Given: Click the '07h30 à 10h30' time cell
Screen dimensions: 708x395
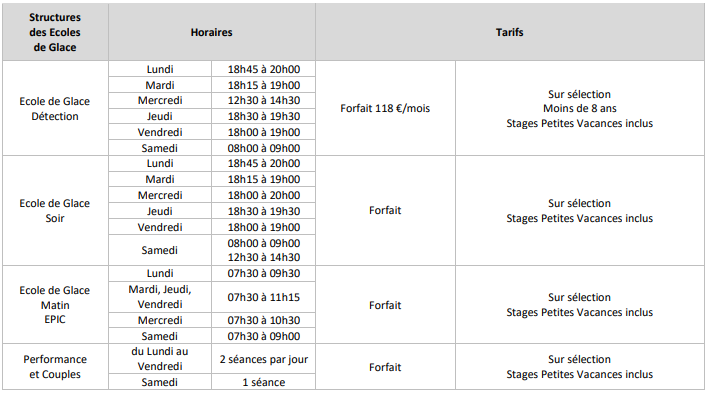Looking at the screenshot, I should (x=264, y=320).
